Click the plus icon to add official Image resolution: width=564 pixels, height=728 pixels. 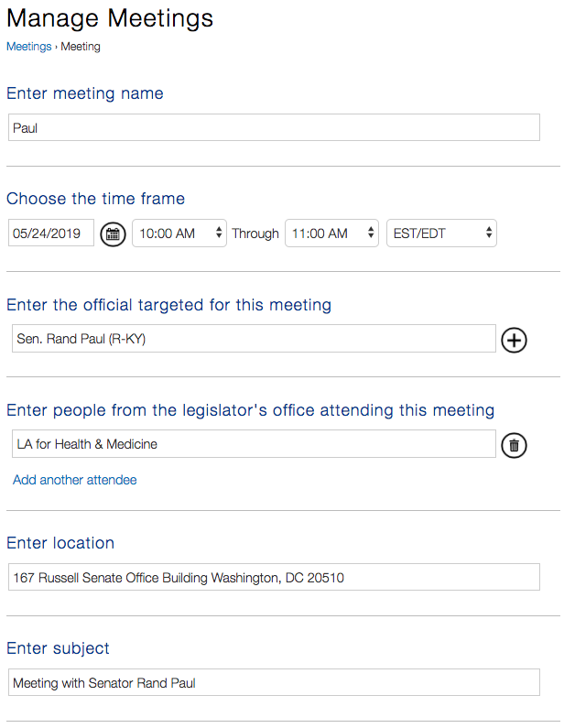click(x=515, y=341)
